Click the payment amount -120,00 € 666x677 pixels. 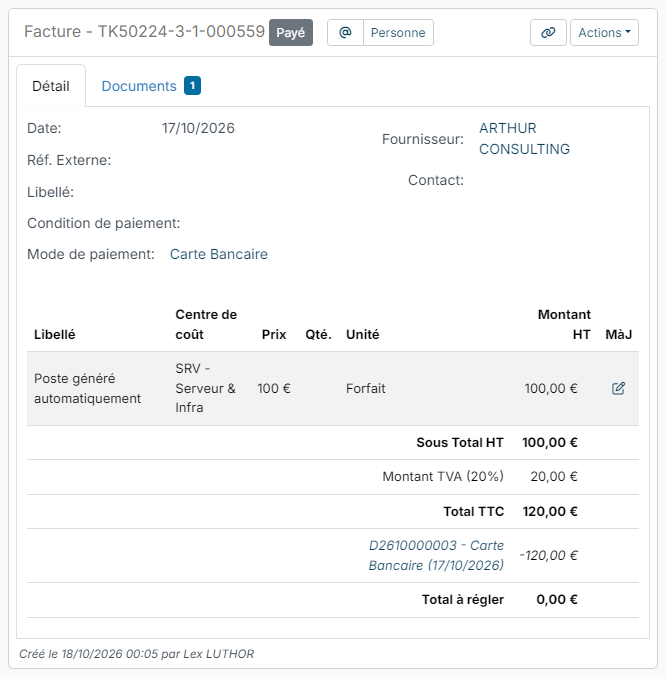pos(548,555)
